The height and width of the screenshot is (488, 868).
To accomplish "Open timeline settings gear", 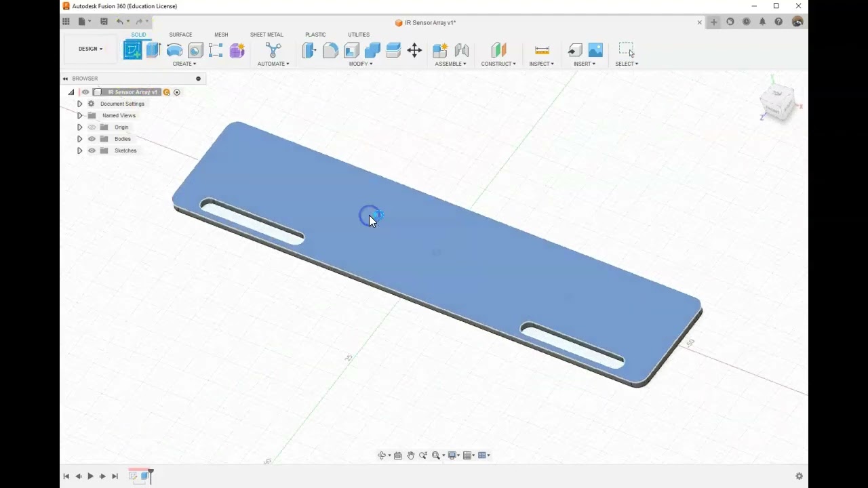I will coord(799,476).
